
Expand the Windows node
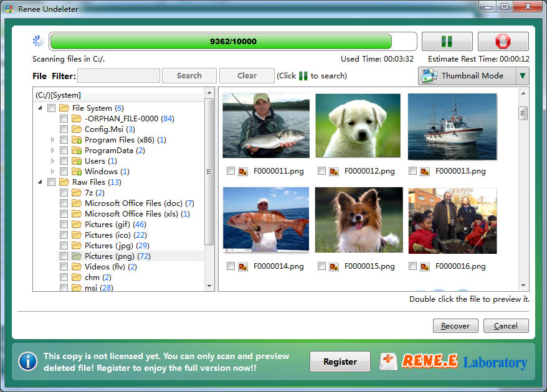(52, 172)
